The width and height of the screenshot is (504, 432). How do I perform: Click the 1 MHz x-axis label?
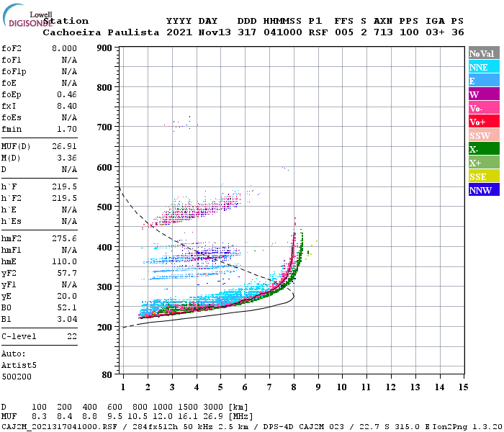[123, 387]
